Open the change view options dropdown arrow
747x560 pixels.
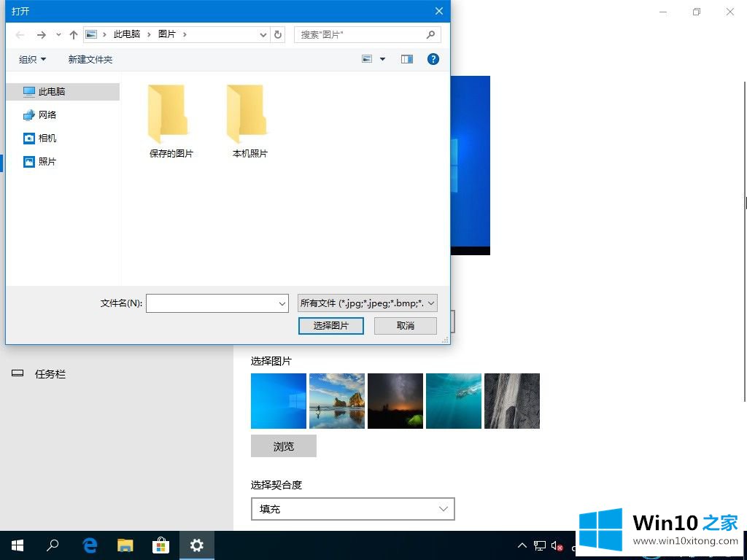point(382,59)
